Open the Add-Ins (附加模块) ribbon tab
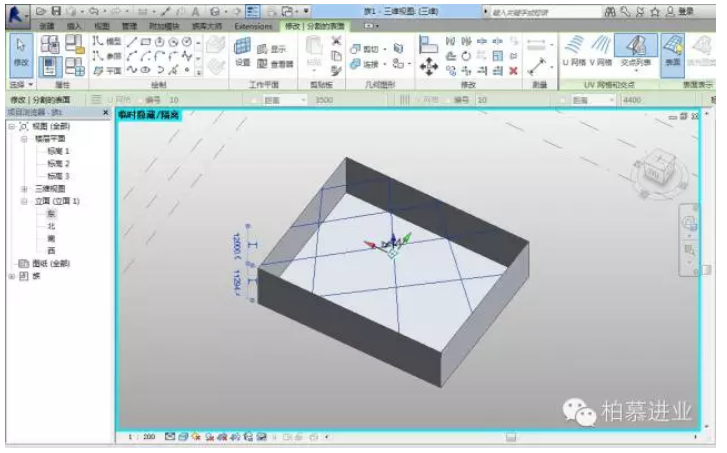Viewport: 727px width, 453px height. click(x=165, y=26)
